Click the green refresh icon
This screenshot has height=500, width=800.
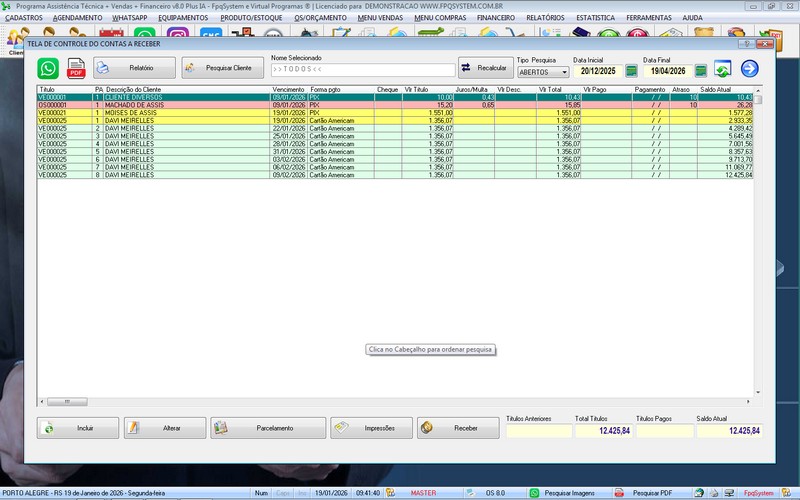[x=722, y=69]
